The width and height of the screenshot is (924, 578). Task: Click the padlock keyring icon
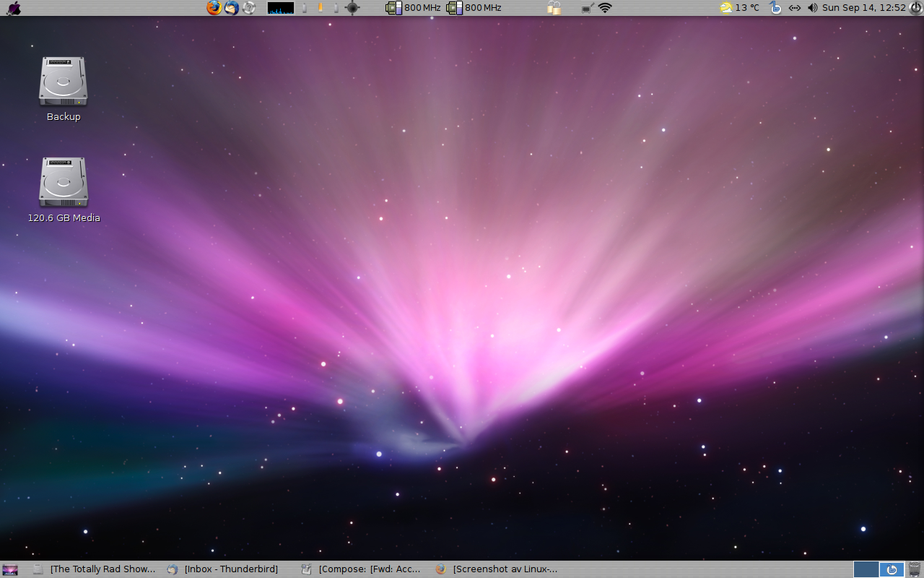coord(554,8)
